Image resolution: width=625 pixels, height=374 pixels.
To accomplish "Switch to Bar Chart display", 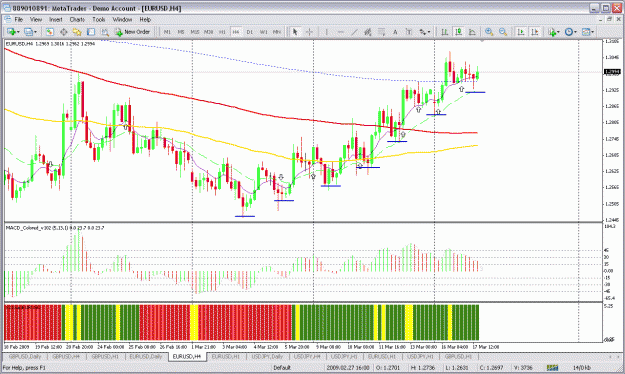I will [444, 32].
